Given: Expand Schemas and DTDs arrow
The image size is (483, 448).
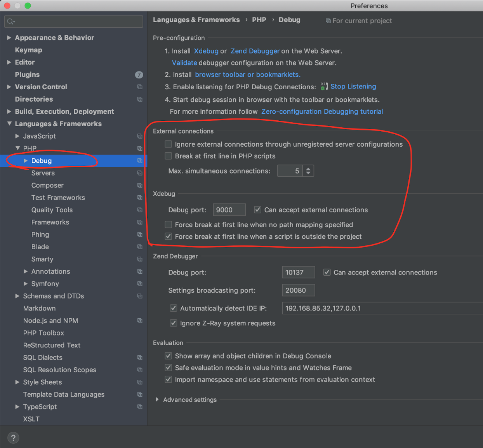Looking at the screenshot, I should click(x=17, y=296).
